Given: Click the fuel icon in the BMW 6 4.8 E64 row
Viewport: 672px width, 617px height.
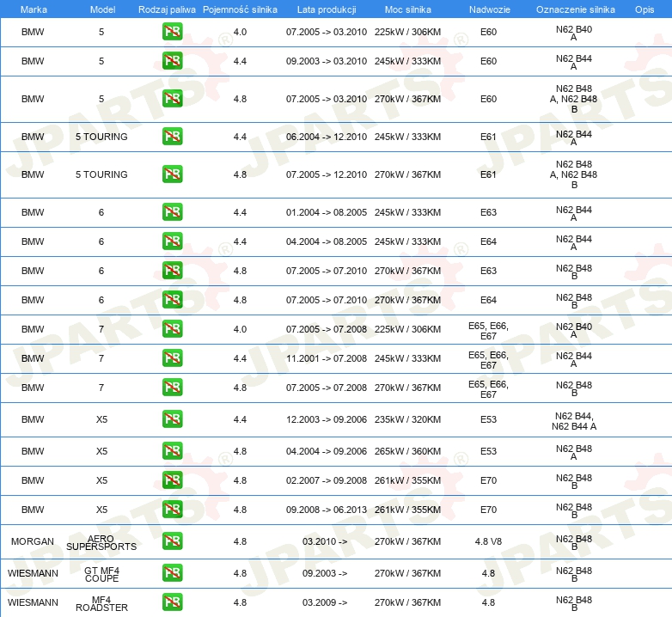Looking at the screenshot, I should [x=172, y=300].
